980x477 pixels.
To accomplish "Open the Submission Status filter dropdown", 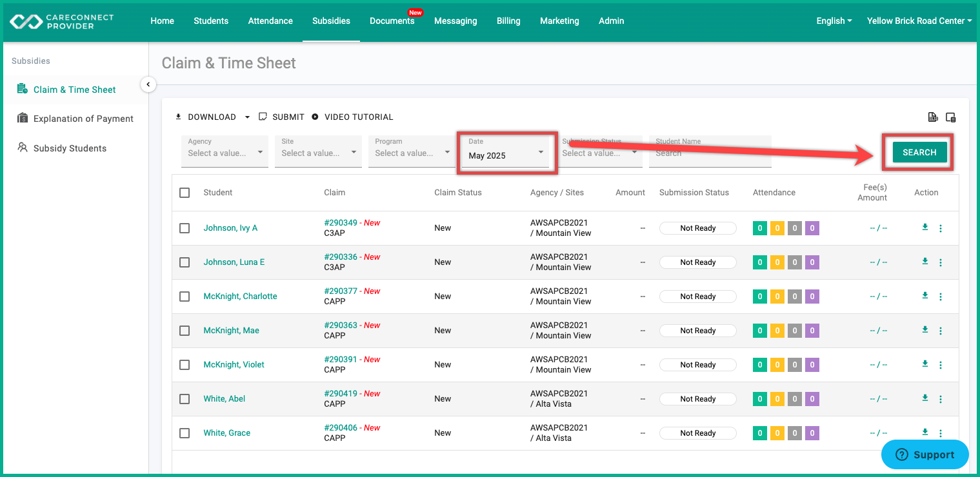I will point(600,151).
